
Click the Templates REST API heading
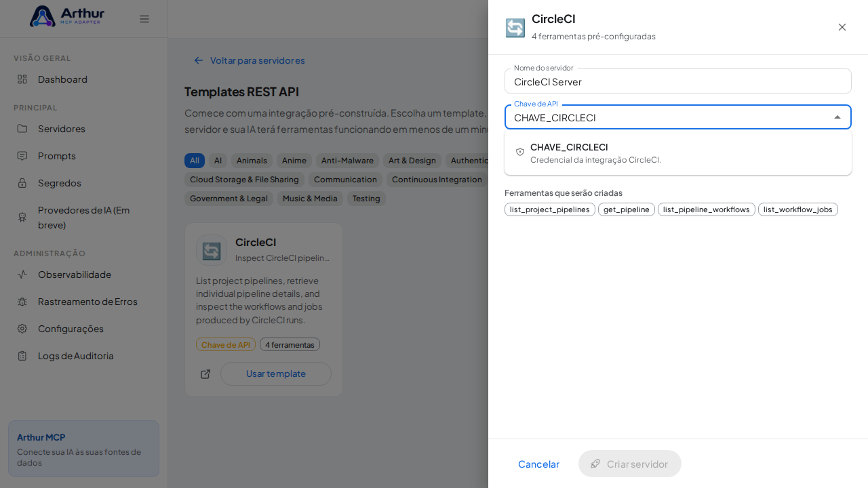241,91
